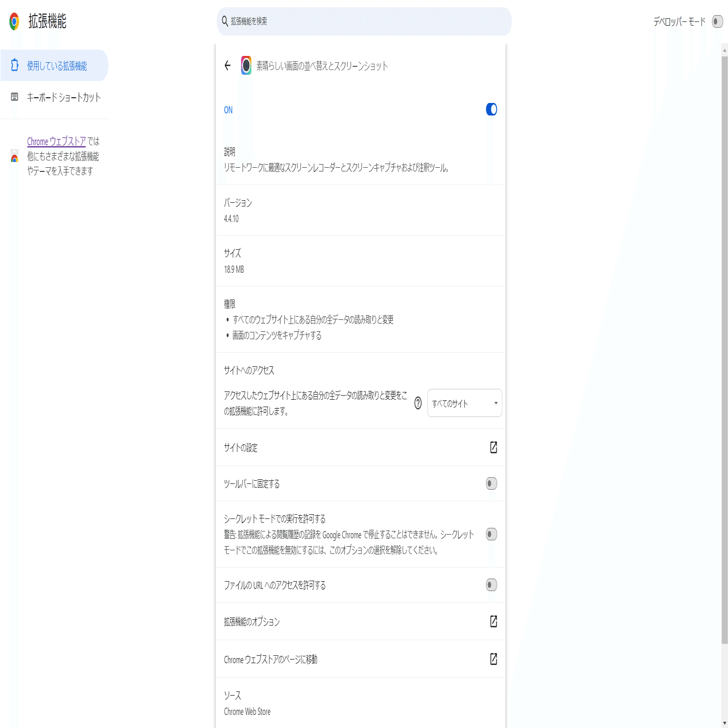Viewport: 728px width, 728px height.
Task: Click the extension name 素晴らしい画面の並べ替えとスクリーンショット
Action: (322, 65)
